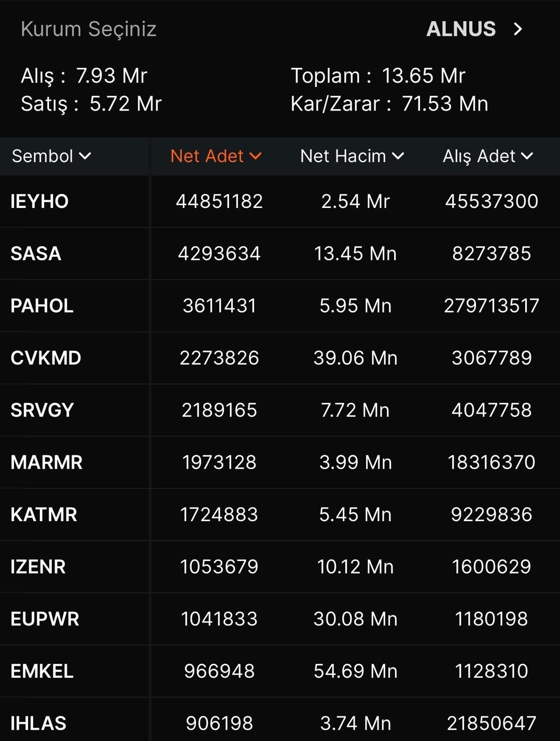Open the ALNUS institution selector arrow
The height and width of the screenshot is (741, 560).
click(x=517, y=29)
